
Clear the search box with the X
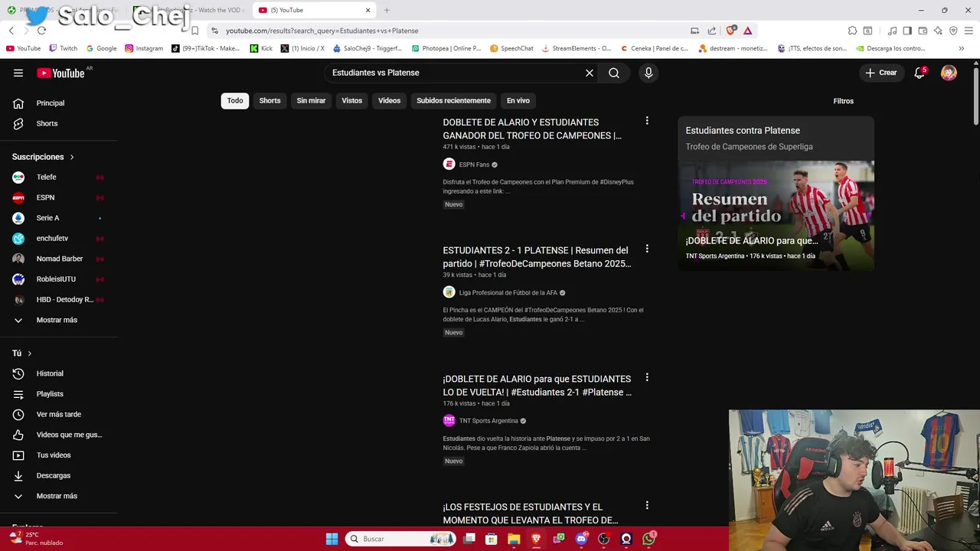[590, 73]
